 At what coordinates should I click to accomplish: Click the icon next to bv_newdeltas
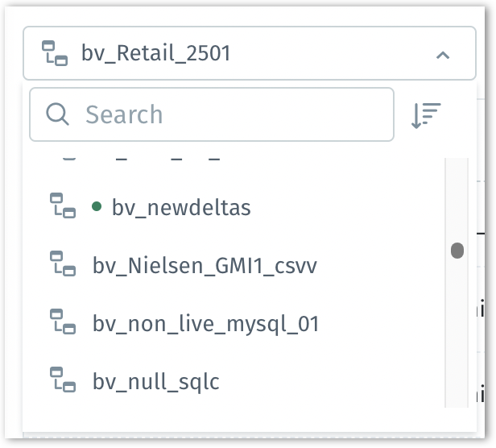pos(63,206)
